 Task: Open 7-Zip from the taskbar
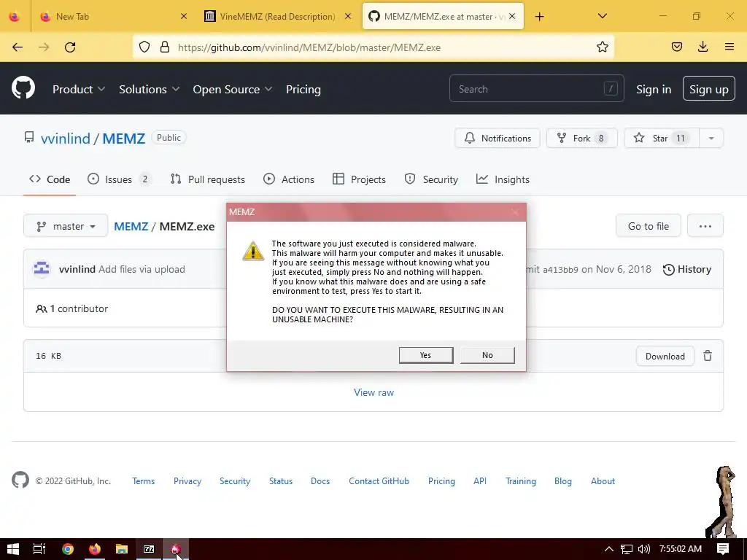[x=149, y=549]
